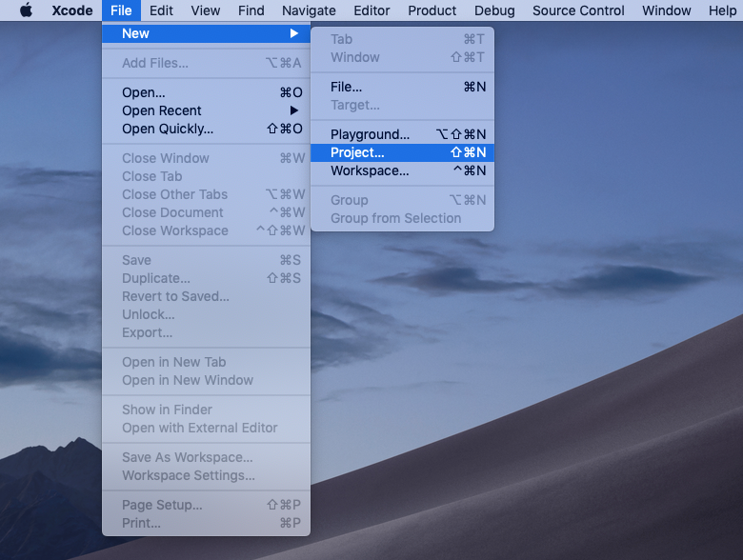Click Group in the New submenu
The width and height of the screenshot is (743, 560).
402,200
